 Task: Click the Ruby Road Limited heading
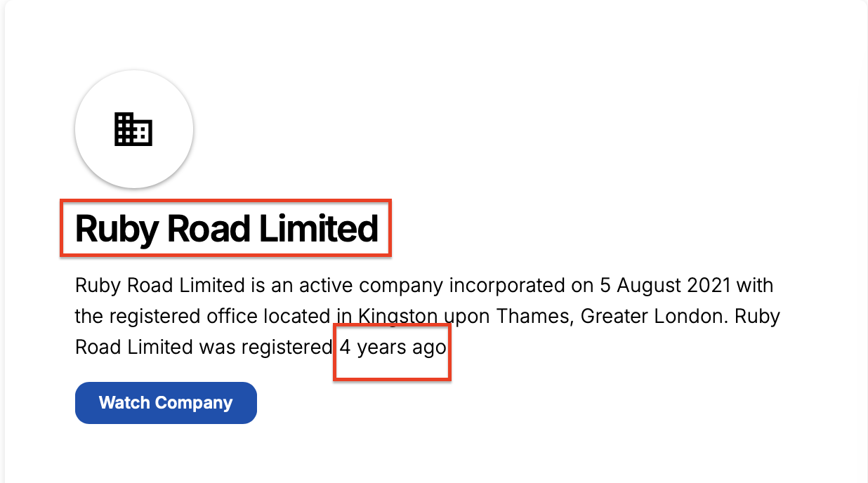[226, 229]
